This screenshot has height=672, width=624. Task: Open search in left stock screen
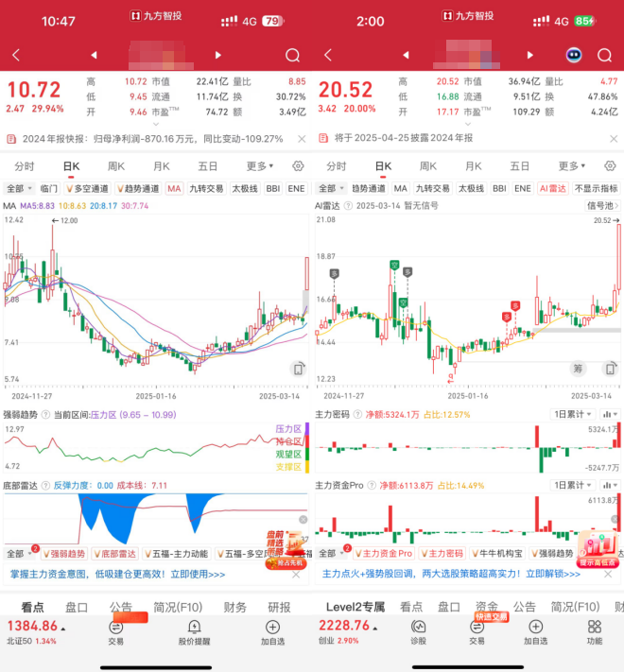[x=293, y=55]
